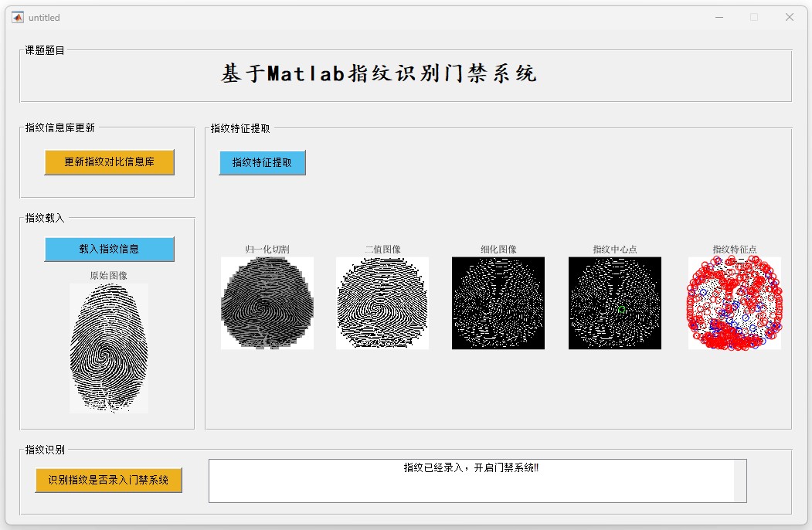Click the 载入指纹信息 button
The image size is (812, 530).
tap(109, 250)
